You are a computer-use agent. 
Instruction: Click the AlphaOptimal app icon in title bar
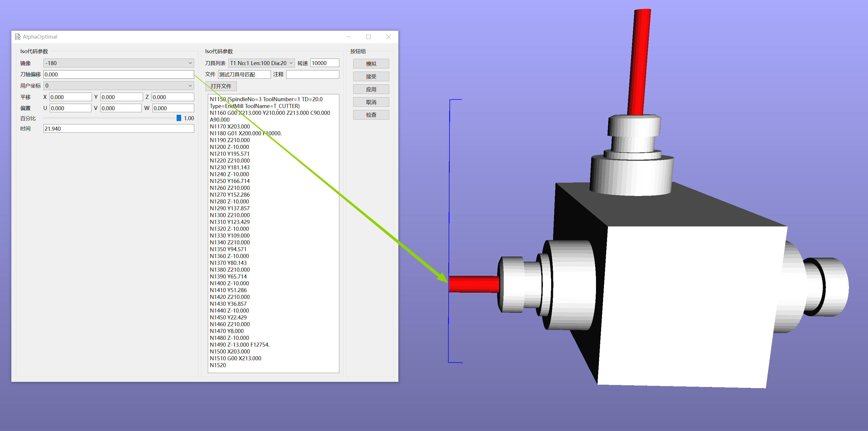[x=18, y=37]
